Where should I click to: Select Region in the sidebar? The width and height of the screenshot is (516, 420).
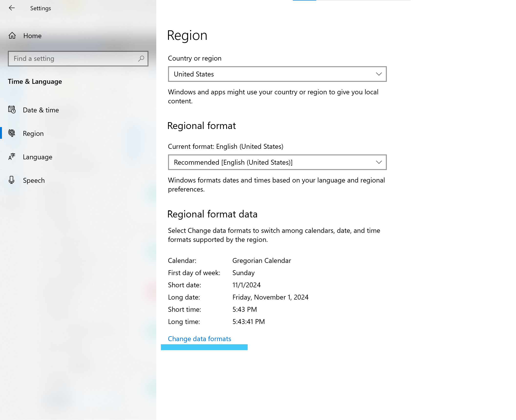point(33,133)
